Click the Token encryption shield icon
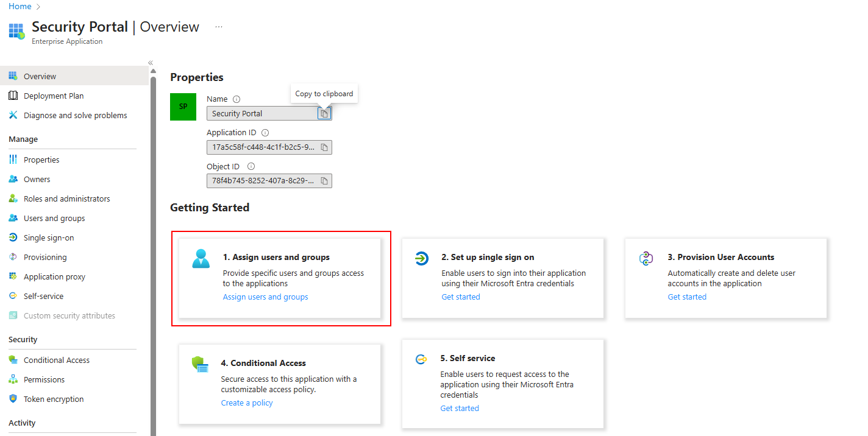 click(x=13, y=399)
